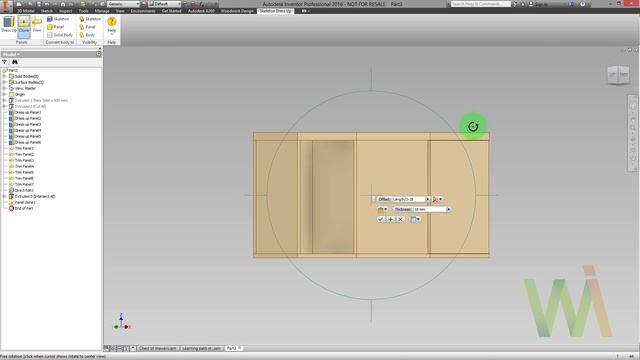This screenshot has height=360, width=640.
Task: Convert body to Solid Body
Action: pyautogui.click(x=60, y=35)
